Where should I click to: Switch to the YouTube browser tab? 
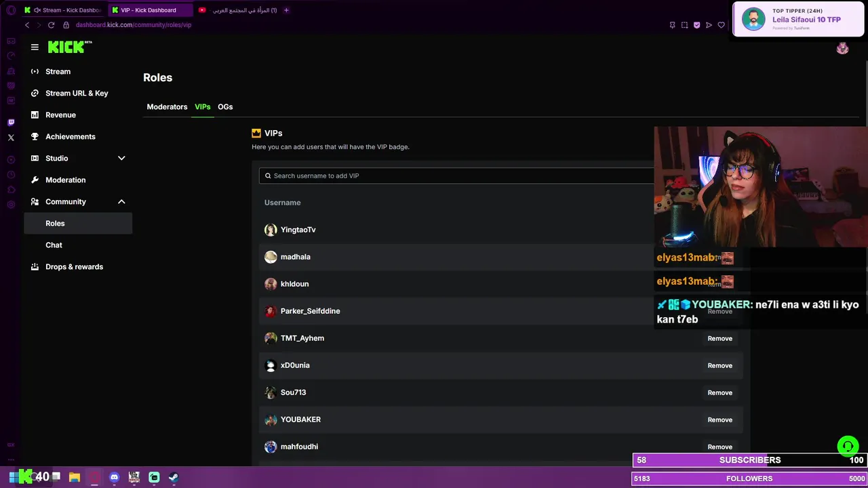(237, 10)
